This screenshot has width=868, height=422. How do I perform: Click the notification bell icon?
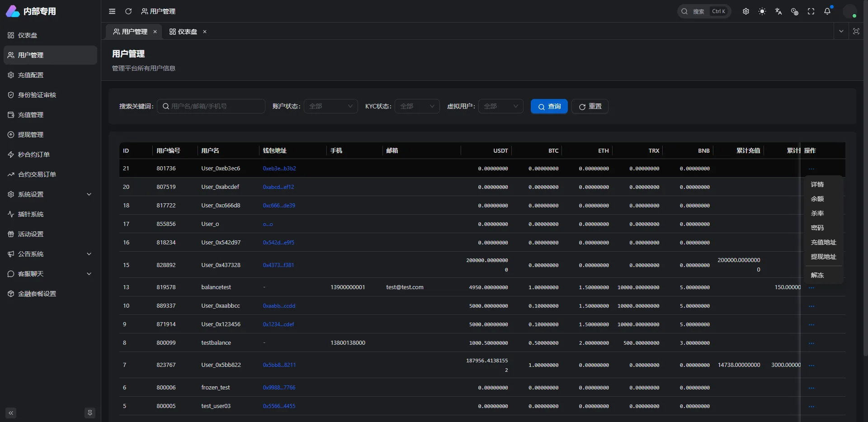click(827, 11)
